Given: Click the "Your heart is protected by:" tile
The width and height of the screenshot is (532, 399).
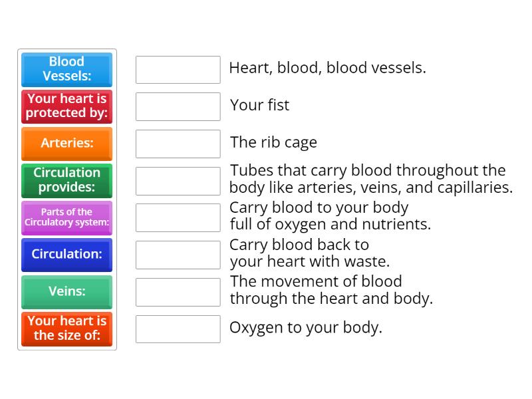Looking at the screenshot, I should pyautogui.click(x=66, y=106).
